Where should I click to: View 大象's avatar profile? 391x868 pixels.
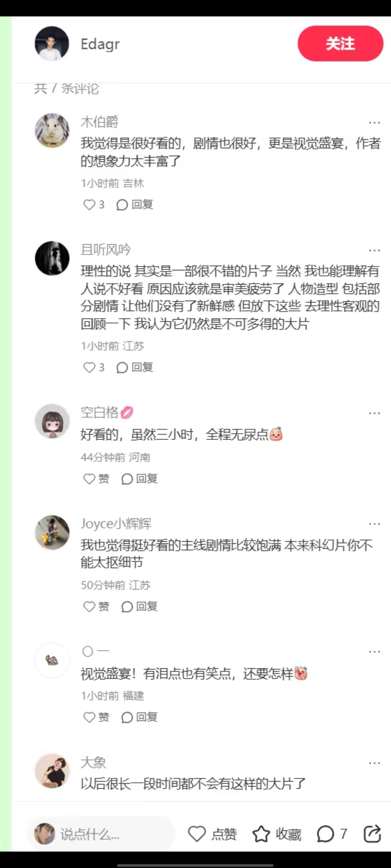click(x=52, y=771)
